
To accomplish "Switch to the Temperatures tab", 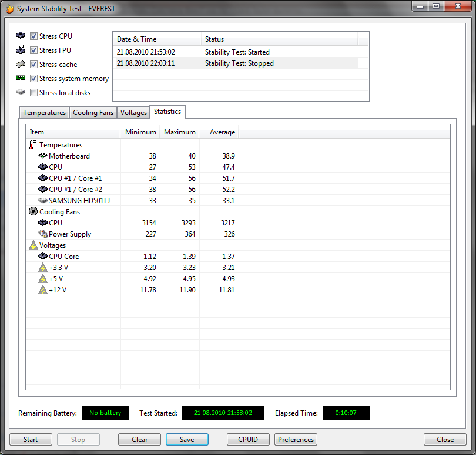I will click(x=45, y=113).
